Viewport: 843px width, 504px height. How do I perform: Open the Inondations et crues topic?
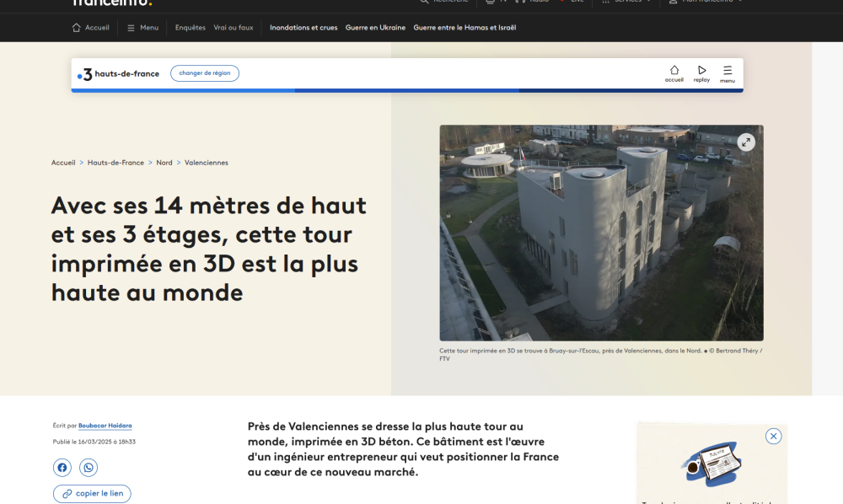(303, 28)
